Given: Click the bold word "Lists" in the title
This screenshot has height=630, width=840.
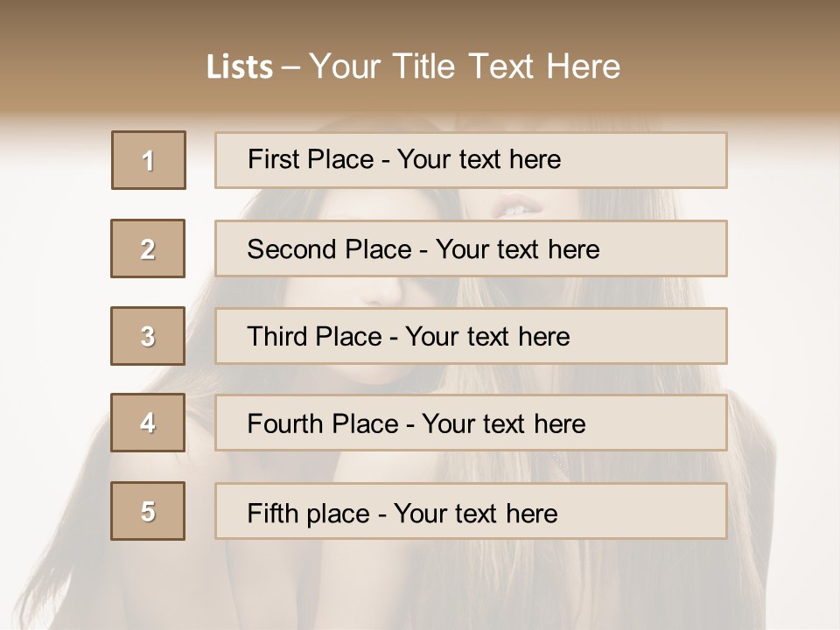Looking at the screenshot, I should pyautogui.click(x=239, y=67).
